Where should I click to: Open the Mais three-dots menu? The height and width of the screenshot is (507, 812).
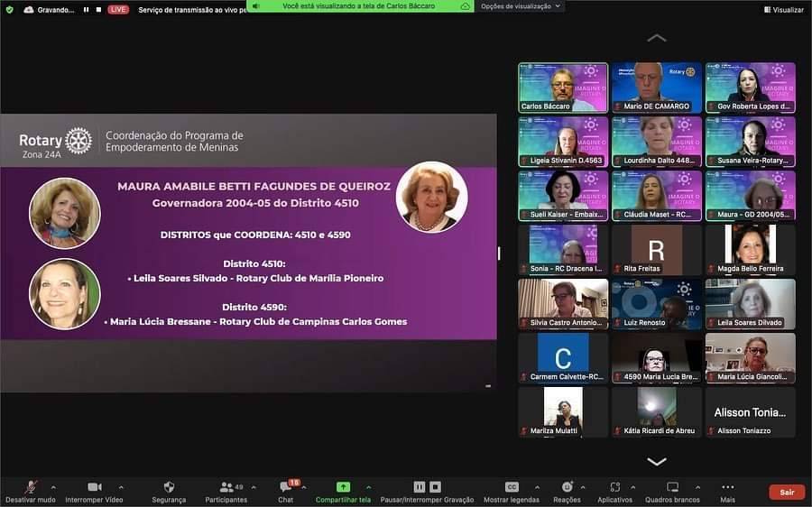click(727, 487)
